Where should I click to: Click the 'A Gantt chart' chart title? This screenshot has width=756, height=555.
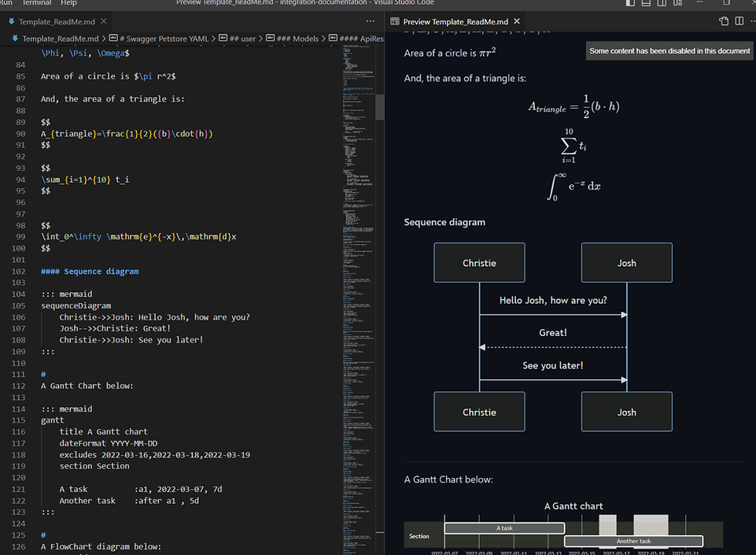pyautogui.click(x=573, y=506)
